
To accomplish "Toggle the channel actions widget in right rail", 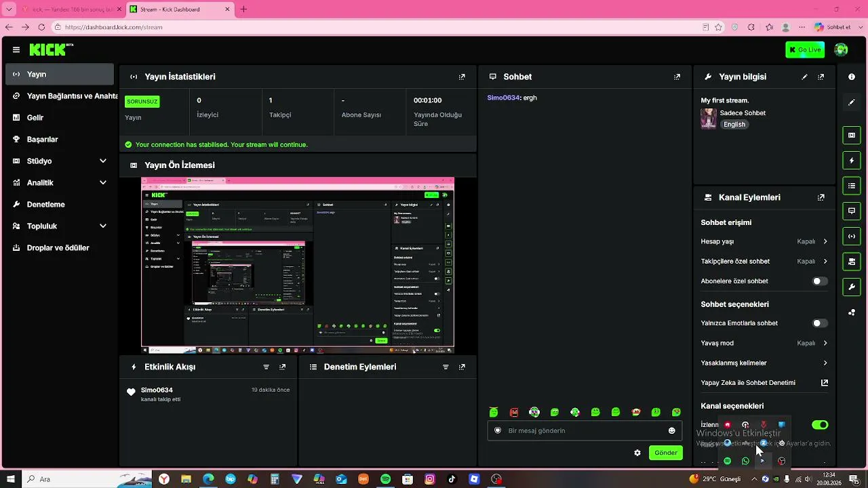I will (x=852, y=262).
